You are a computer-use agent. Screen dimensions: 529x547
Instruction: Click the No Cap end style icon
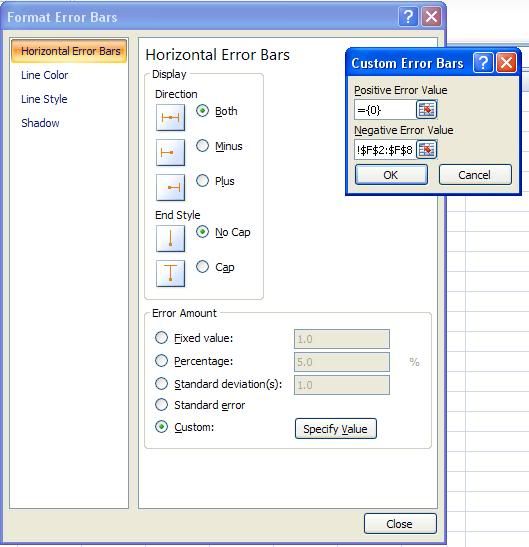(170, 239)
